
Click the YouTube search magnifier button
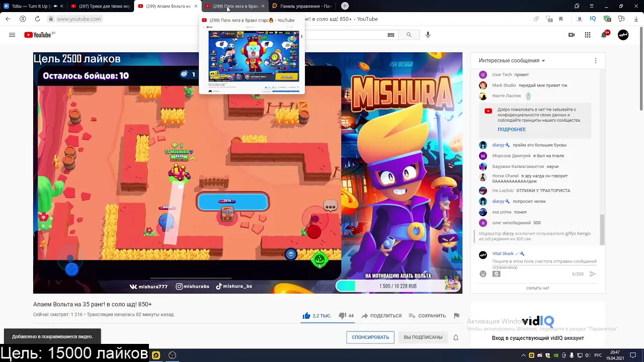coord(409,35)
